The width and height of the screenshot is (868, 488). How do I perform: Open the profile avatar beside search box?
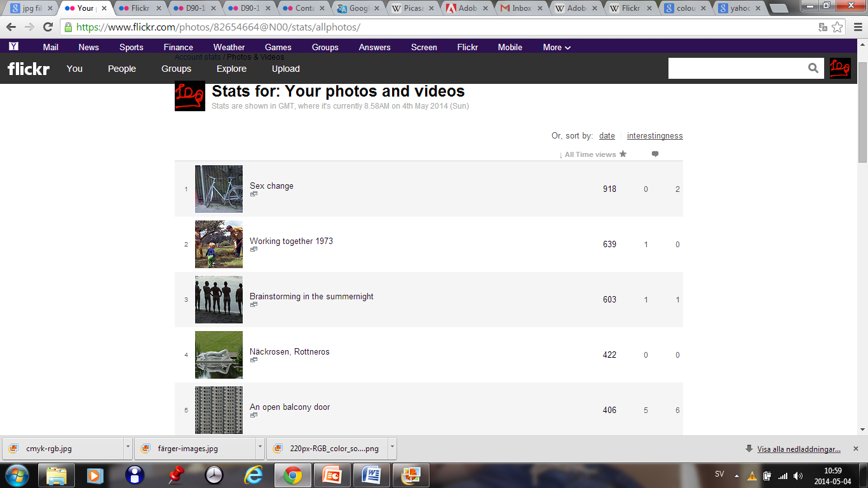(840, 68)
